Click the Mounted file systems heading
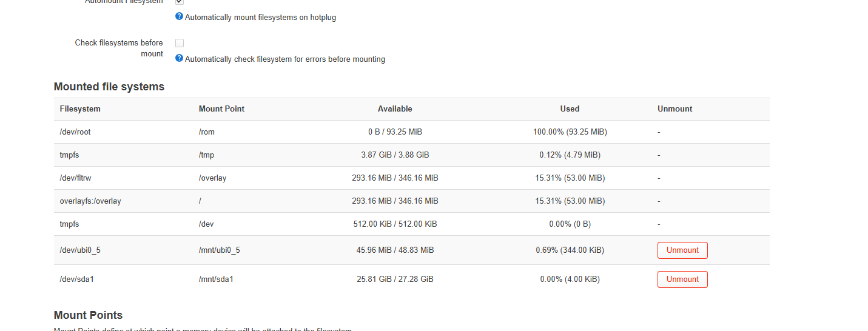The image size is (868, 331). pyautogui.click(x=109, y=87)
